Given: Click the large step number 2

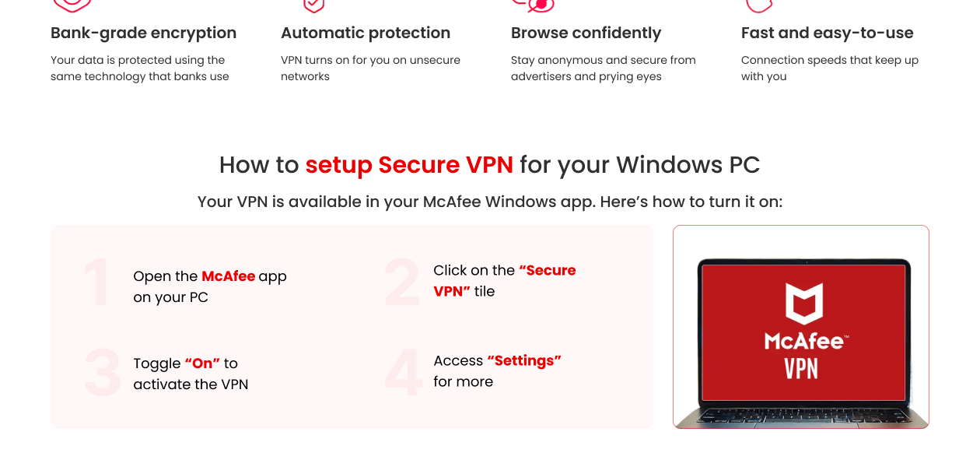Looking at the screenshot, I should 402,283.
